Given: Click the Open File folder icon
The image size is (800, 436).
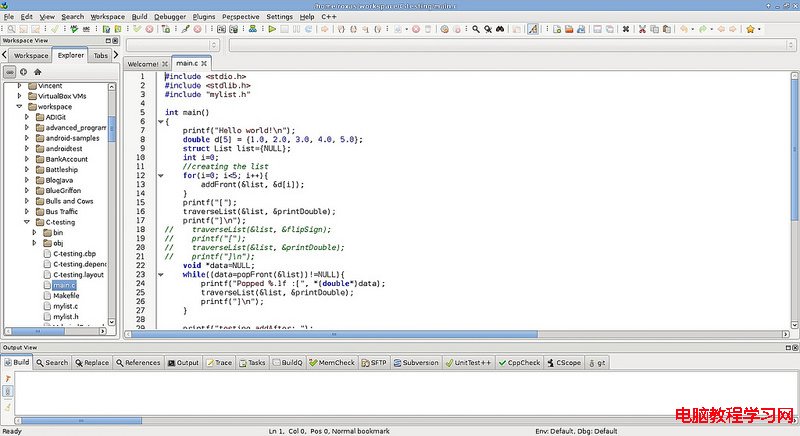Looking at the screenshot, I should 569,29.
